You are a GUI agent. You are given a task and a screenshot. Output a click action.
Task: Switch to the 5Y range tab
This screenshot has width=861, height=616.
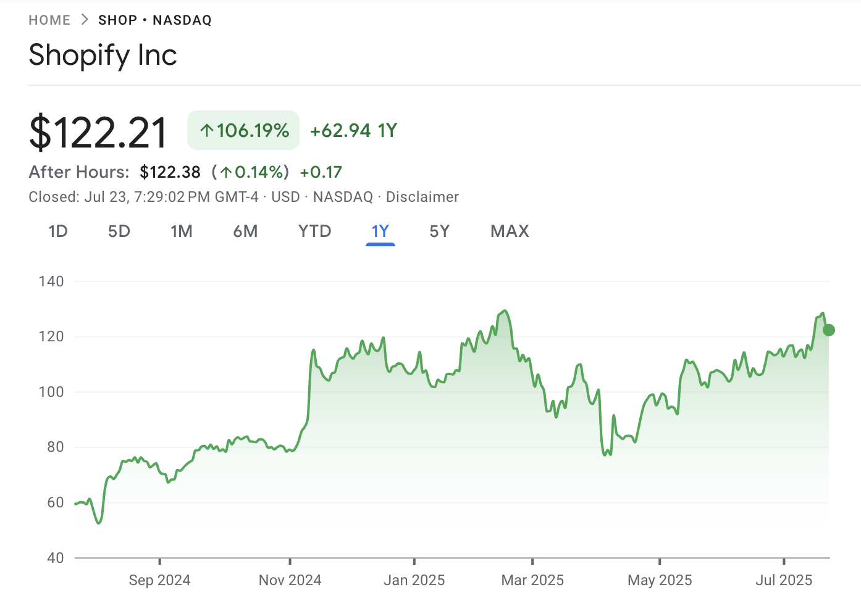point(440,231)
